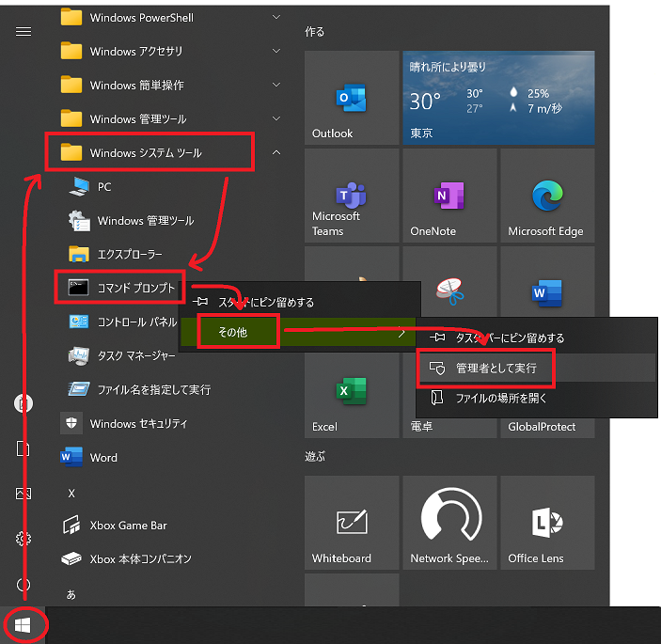The width and height of the screenshot is (661, 644).
Task: Open the Office Lens tile
Action: (547, 523)
